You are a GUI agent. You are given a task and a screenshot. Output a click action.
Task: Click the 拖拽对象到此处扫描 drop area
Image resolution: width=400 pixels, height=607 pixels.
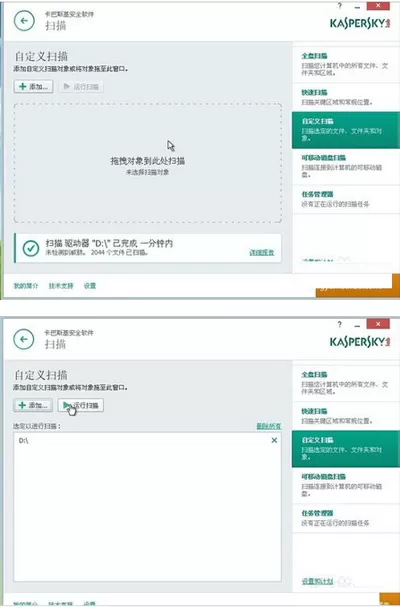tap(148, 163)
